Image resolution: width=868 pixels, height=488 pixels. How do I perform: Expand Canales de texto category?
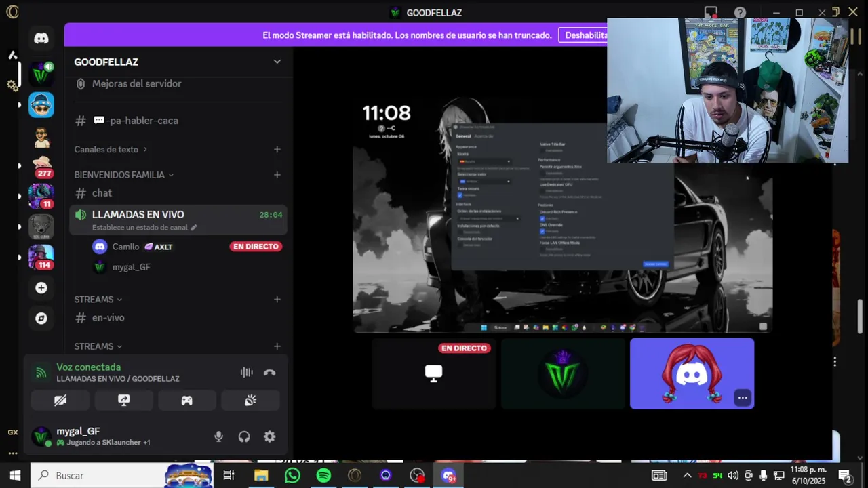click(109, 149)
